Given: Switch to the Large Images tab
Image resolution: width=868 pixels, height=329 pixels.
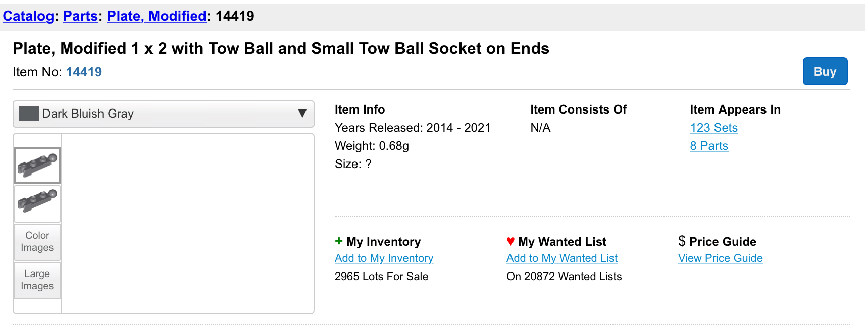Looking at the screenshot, I should [x=37, y=280].
